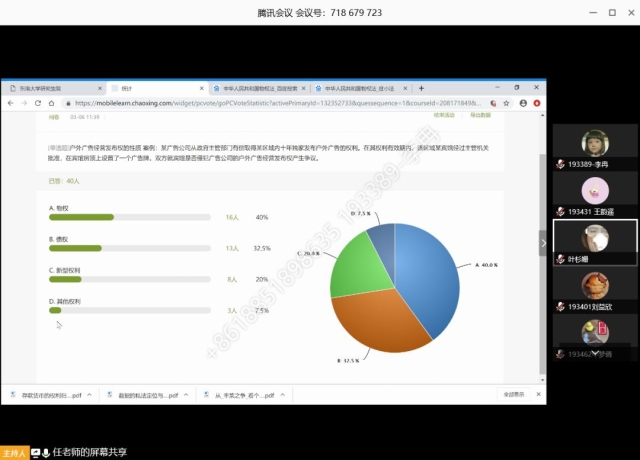Image resolution: width=640 pixels, height=460 pixels.
Task: Click muted mic icon beside 193389-李冉
Action: [561, 164]
